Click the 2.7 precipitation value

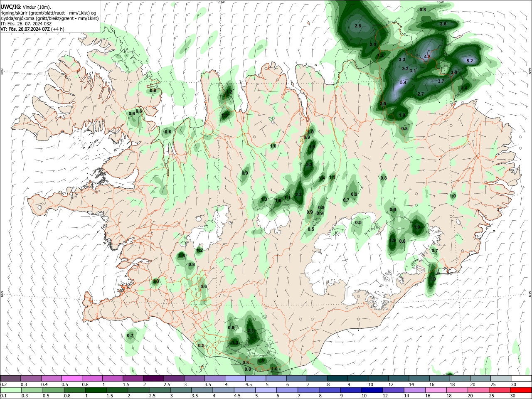[x=420, y=94]
